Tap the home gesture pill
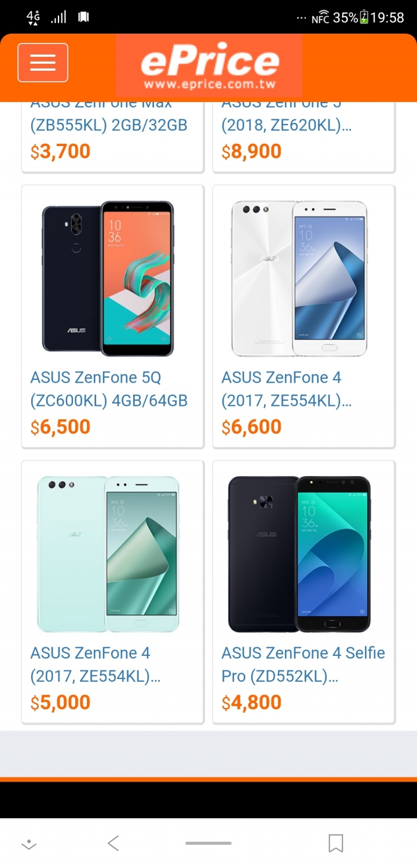Screen dimensions: 417x868 pyautogui.click(x=209, y=843)
